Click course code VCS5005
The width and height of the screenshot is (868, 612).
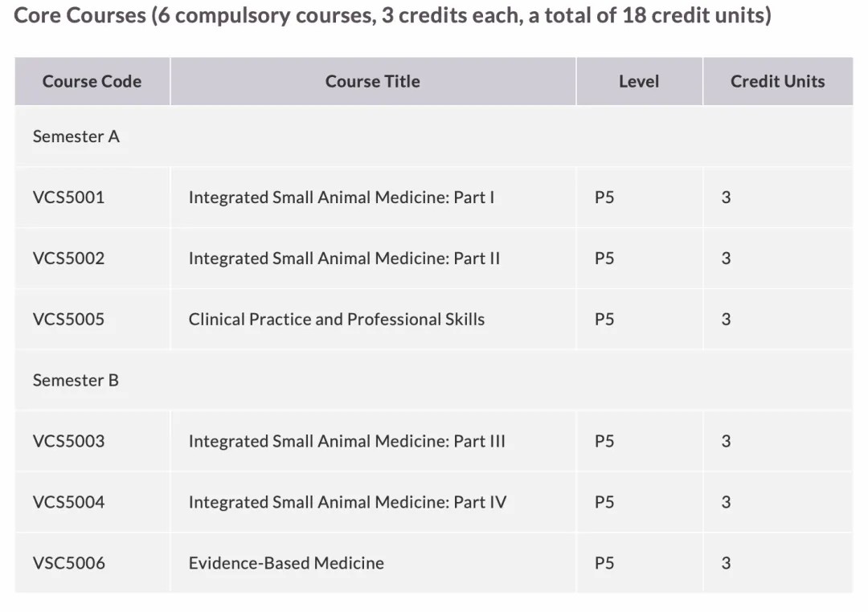pyautogui.click(x=68, y=320)
